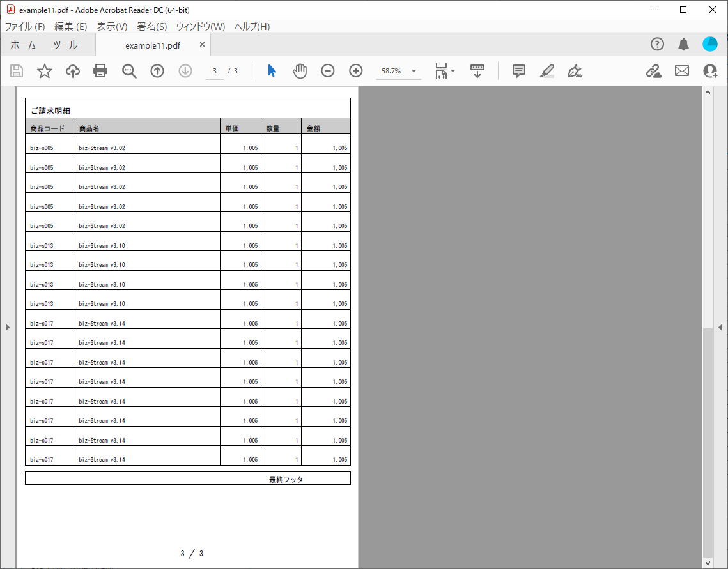Viewport: 728px width, 569px height.
Task: Open the account profile avatar
Action: point(710,45)
